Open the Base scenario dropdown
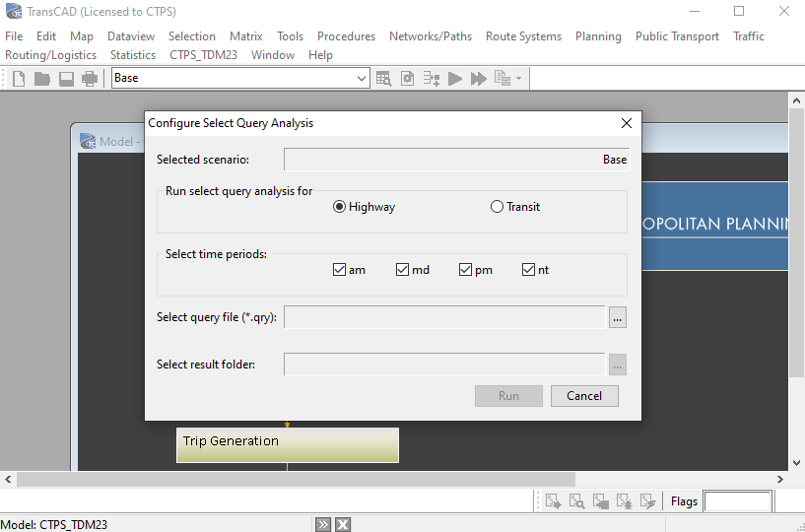This screenshot has width=805, height=532. click(362, 79)
